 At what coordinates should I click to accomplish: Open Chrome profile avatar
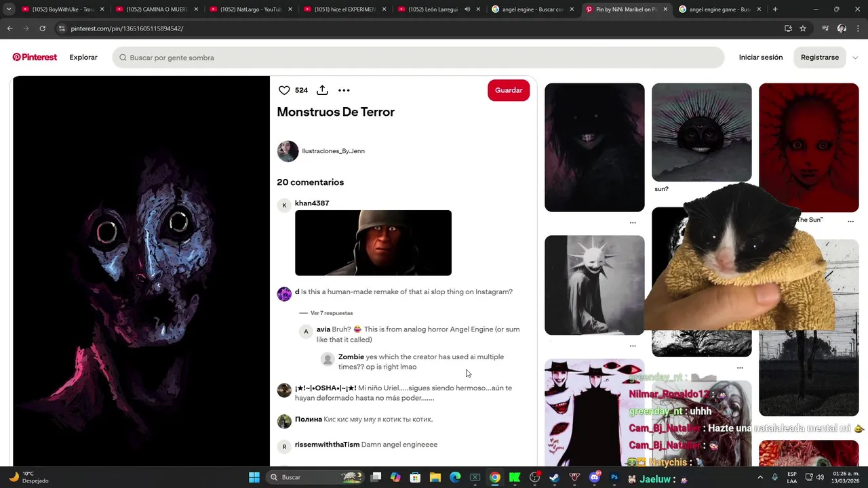842,28
